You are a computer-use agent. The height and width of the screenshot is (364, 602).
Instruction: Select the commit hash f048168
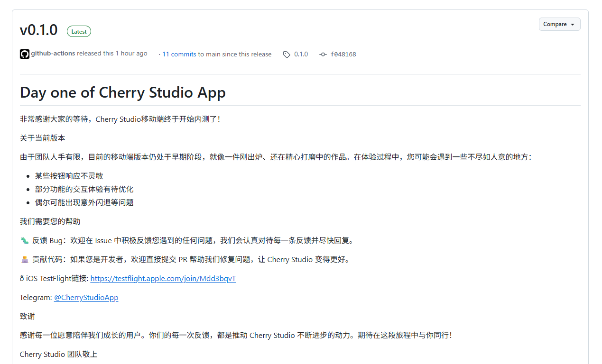[x=343, y=54]
